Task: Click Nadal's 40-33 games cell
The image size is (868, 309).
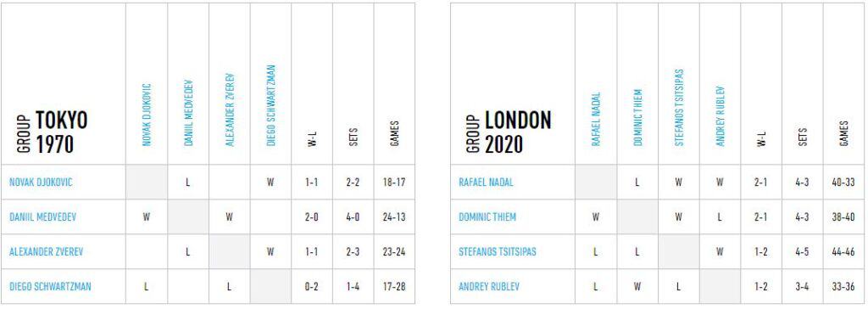Action: pyautogui.click(x=843, y=182)
